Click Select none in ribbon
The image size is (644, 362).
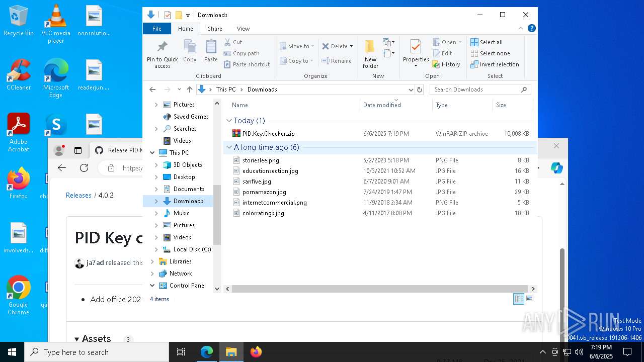490,53
